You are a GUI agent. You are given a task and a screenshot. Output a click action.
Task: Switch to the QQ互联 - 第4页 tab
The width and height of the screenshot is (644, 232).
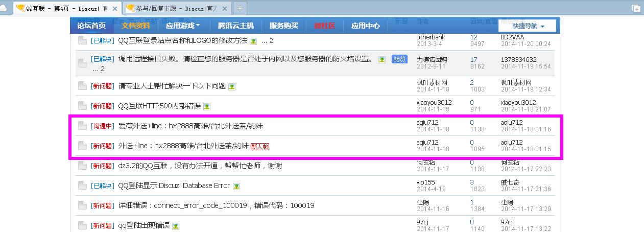[x=67, y=9]
